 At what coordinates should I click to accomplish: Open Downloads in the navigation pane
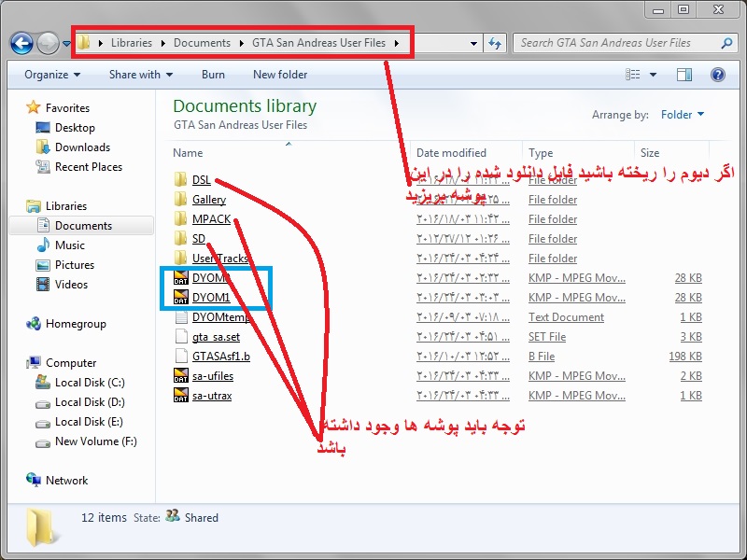coord(73,147)
